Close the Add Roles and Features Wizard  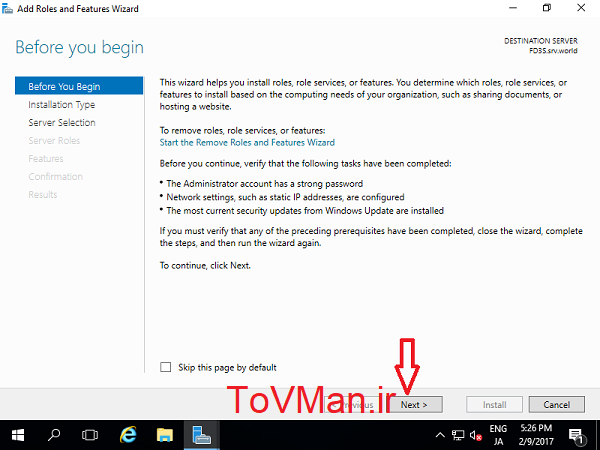581,8
